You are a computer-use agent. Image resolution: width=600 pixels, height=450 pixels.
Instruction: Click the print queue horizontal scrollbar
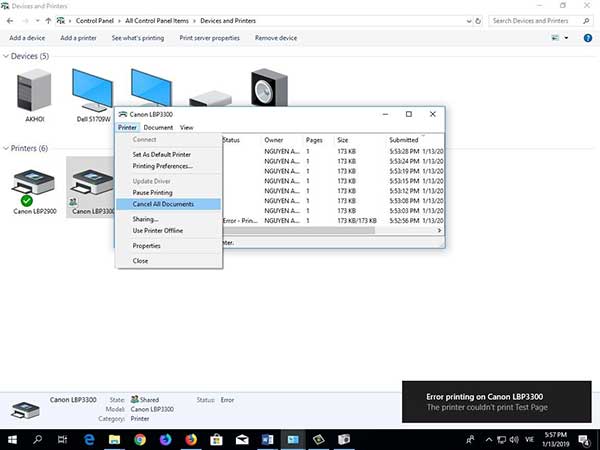[298, 230]
